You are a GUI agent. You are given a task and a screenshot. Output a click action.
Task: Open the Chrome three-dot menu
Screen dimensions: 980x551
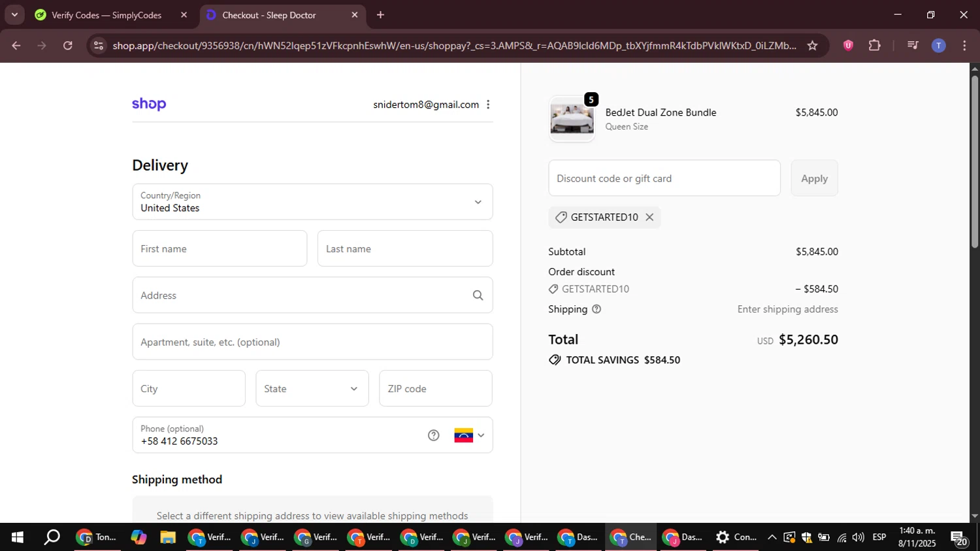tap(964, 45)
